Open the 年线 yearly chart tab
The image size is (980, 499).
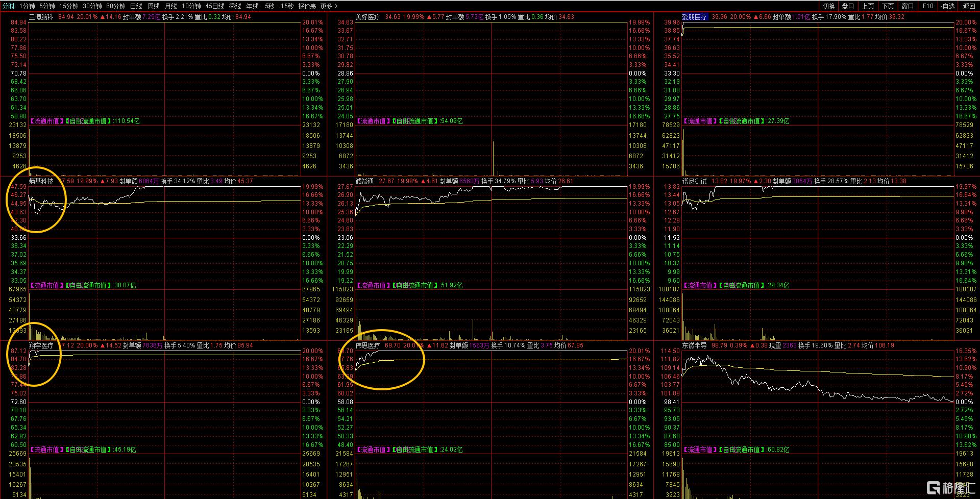tap(253, 6)
